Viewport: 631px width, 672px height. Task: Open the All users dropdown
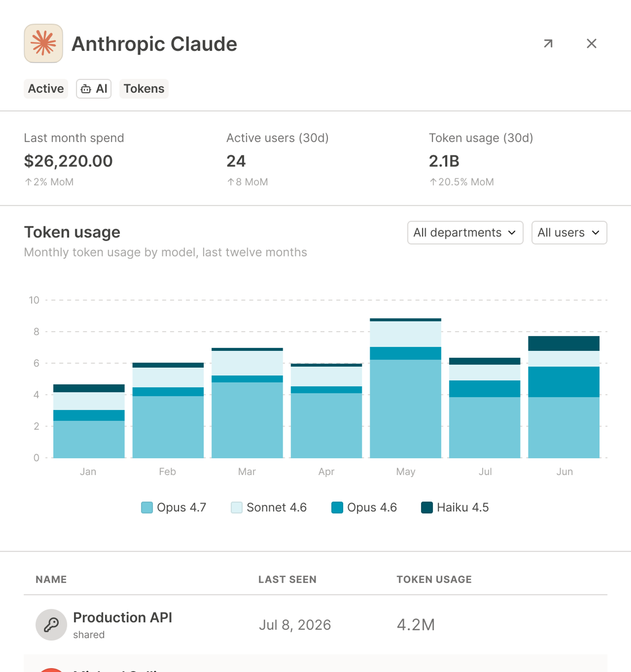tap(569, 233)
